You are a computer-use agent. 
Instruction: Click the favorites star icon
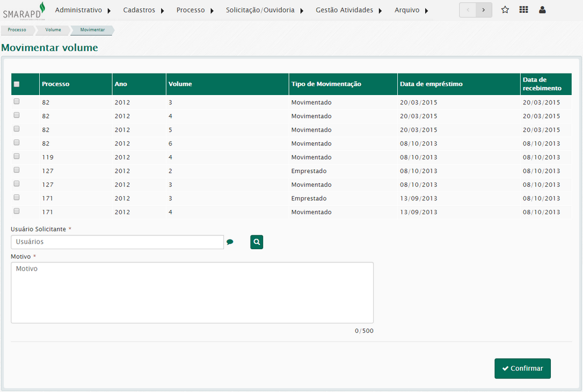point(505,10)
